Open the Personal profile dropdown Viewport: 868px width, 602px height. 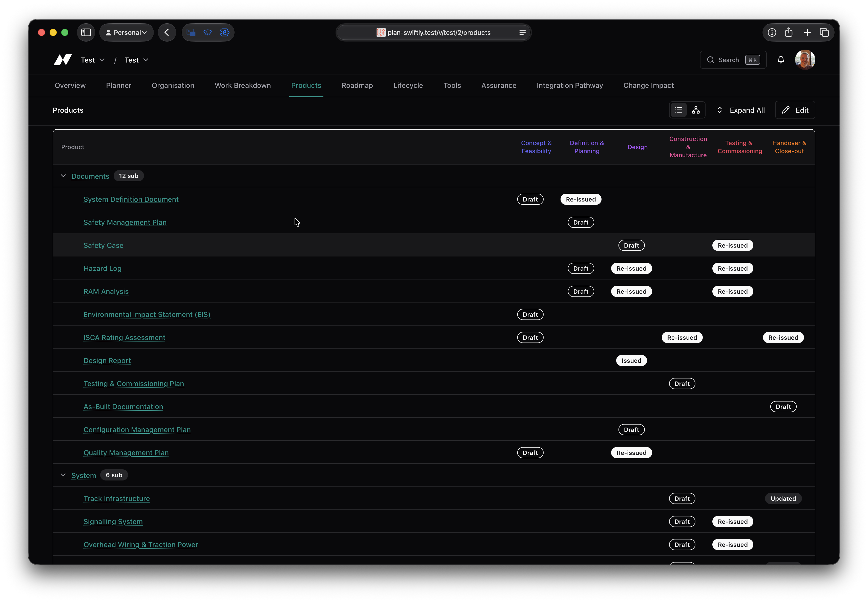tap(126, 32)
